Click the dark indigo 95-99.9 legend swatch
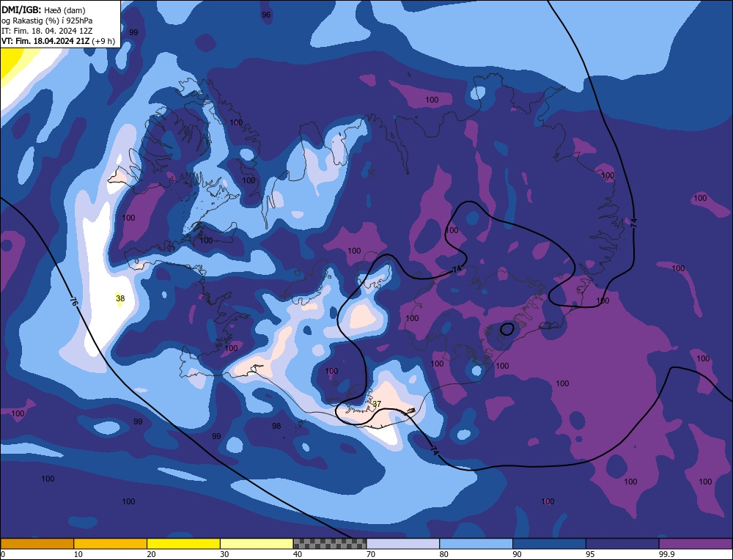Image resolution: width=733 pixels, height=560 pixels. coord(622,544)
